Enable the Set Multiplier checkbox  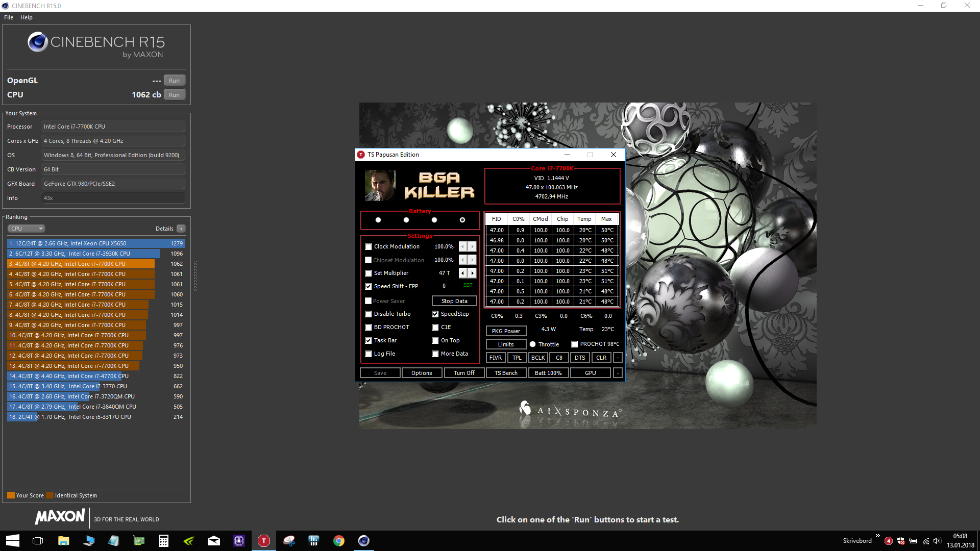(369, 273)
